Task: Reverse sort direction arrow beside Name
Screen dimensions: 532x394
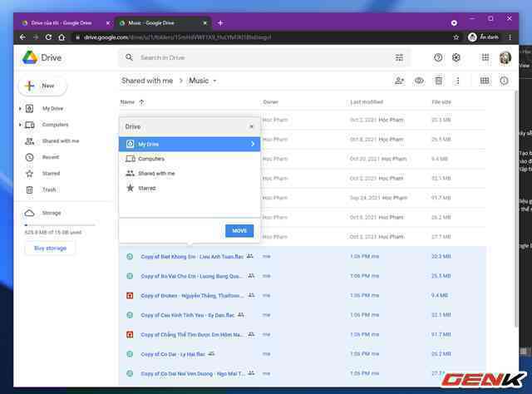Action: tap(142, 102)
